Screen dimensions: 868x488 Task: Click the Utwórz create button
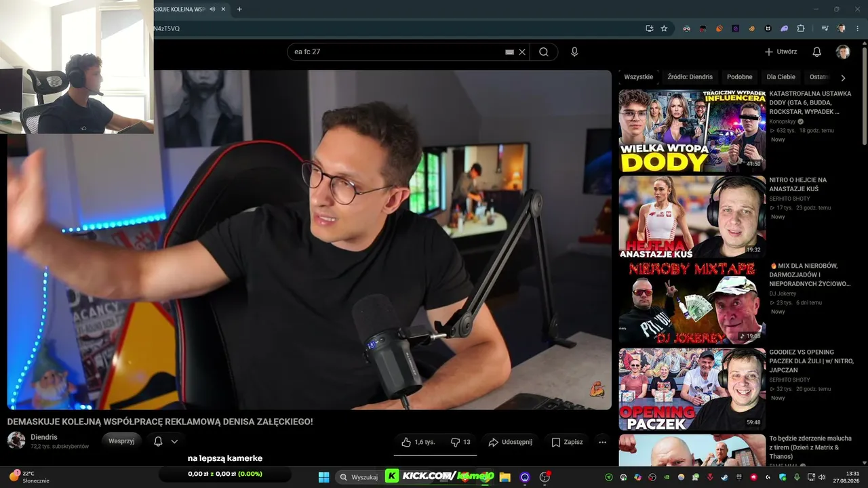click(781, 52)
